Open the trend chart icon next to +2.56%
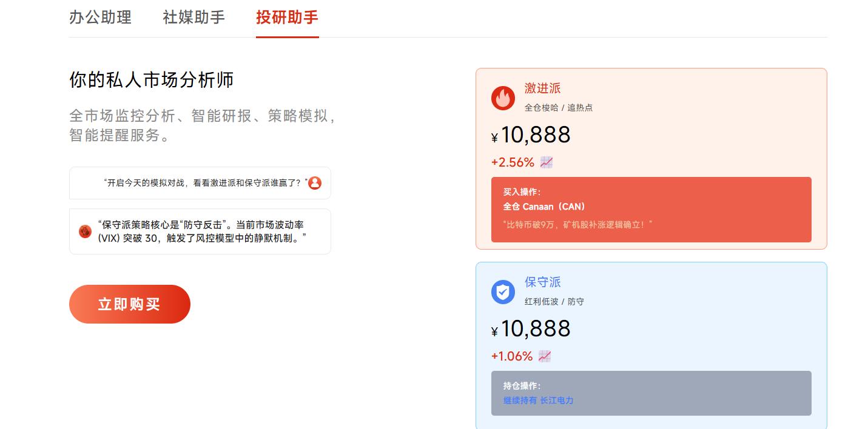Viewport: 868px width, 429px height. click(545, 162)
